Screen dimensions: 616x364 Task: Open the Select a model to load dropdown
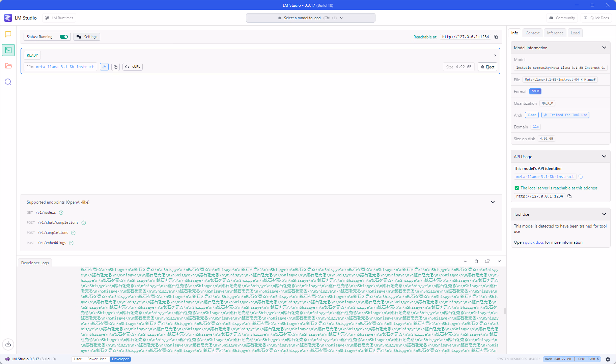(310, 18)
